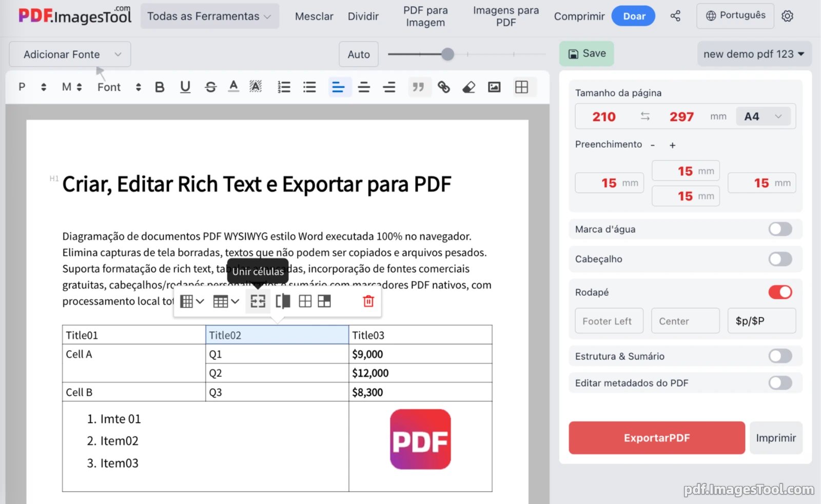The width and height of the screenshot is (821, 504).
Task: Align text right
Action: [x=389, y=87]
